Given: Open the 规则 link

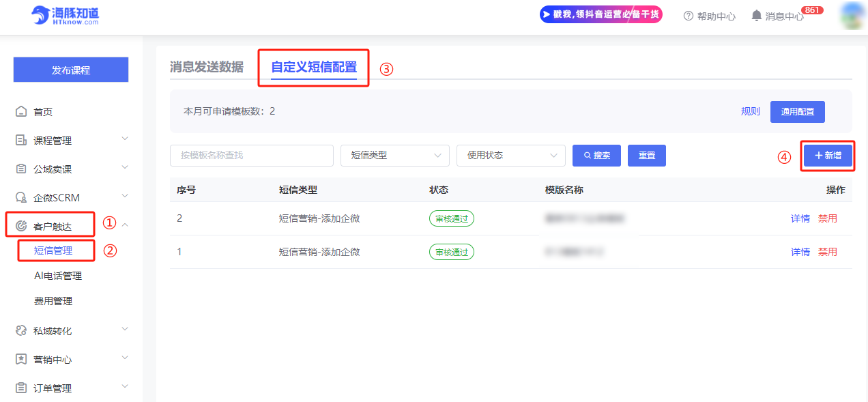Looking at the screenshot, I should [x=751, y=111].
